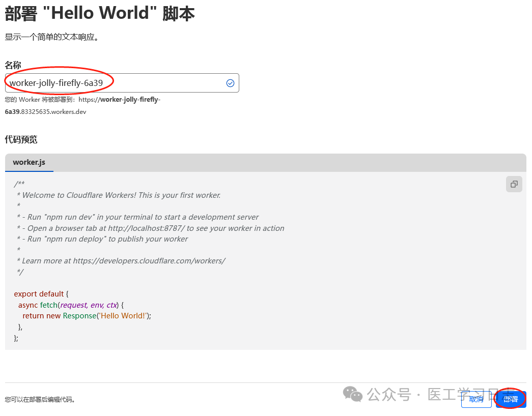Select the worker.js tab
Viewport: 532px width, 416px height.
tap(29, 162)
